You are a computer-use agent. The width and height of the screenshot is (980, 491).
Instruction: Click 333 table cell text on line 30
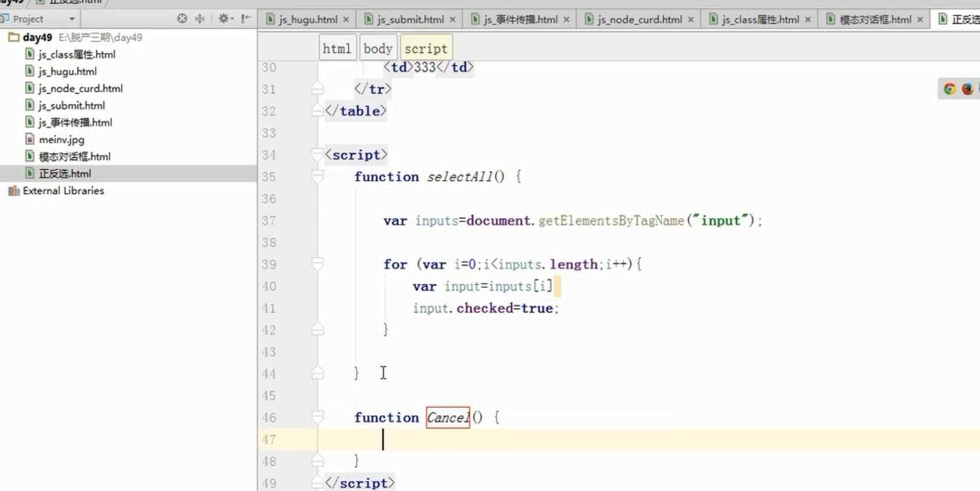click(x=425, y=68)
